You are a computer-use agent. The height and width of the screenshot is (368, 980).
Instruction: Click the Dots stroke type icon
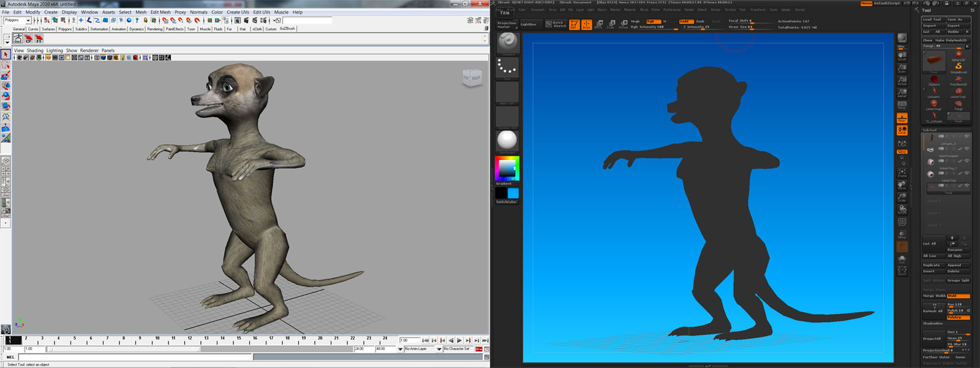click(x=507, y=67)
